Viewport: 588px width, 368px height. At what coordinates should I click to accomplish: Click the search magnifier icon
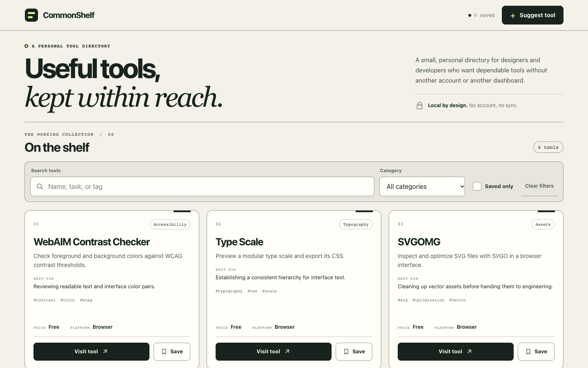tap(40, 186)
